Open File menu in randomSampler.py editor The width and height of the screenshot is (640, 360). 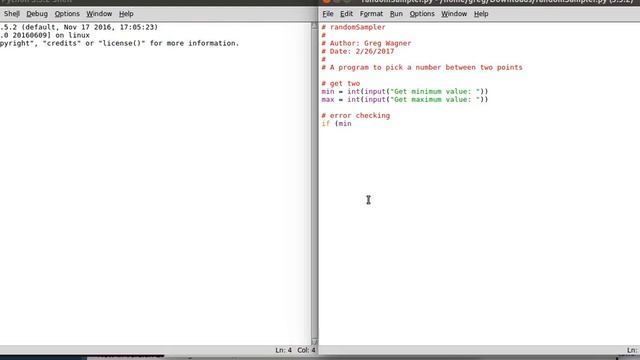point(328,13)
